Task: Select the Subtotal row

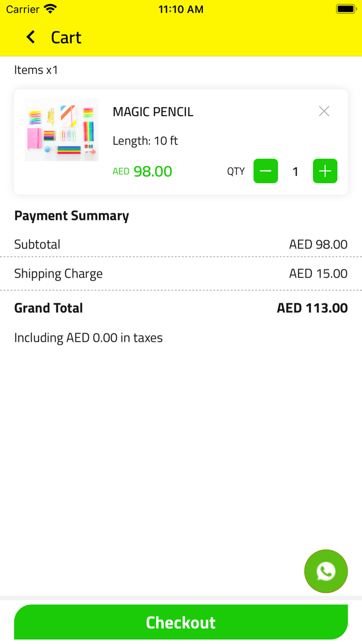Action: pos(37,244)
